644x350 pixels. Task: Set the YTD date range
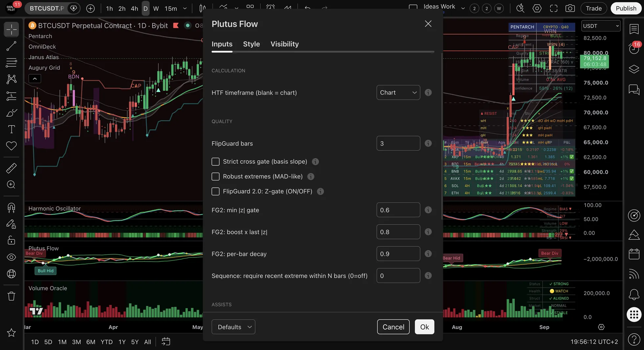tap(106, 342)
